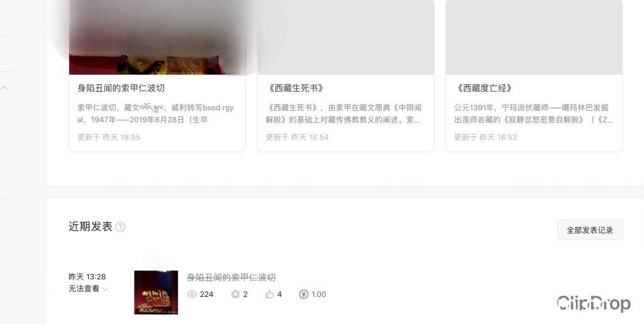Viewport: 644px width, 324px height.
Task: Open 全部发表记录 button
Action: pos(590,230)
